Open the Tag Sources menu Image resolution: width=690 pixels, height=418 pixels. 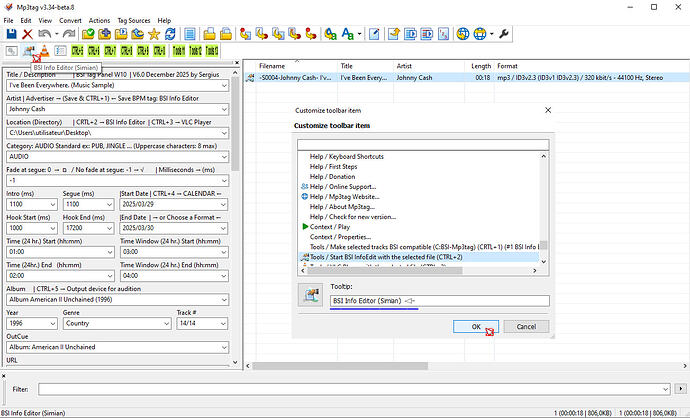[134, 20]
